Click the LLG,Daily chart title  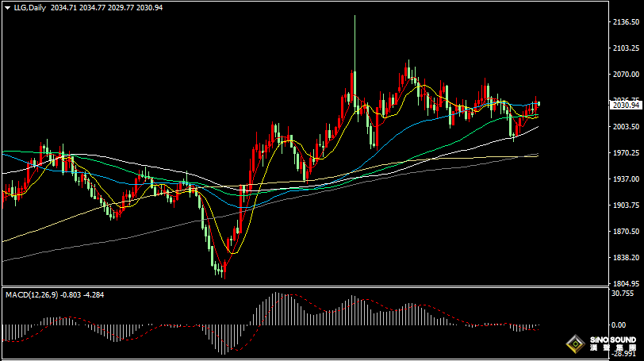(x=30, y=6)
